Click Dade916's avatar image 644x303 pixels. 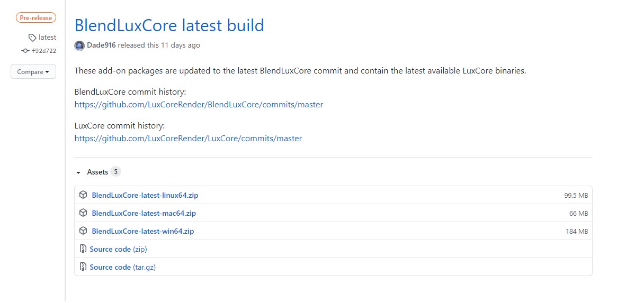point(79,45)
